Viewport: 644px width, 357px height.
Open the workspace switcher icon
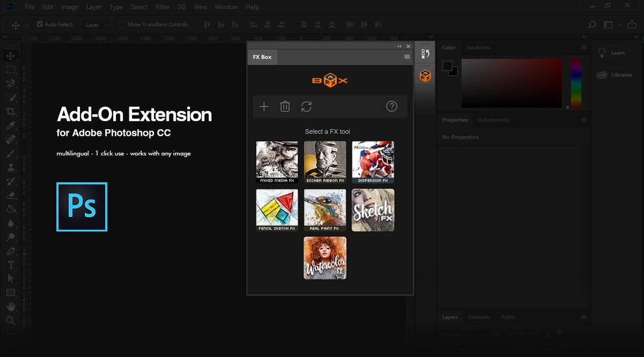[x=608, y=25]
